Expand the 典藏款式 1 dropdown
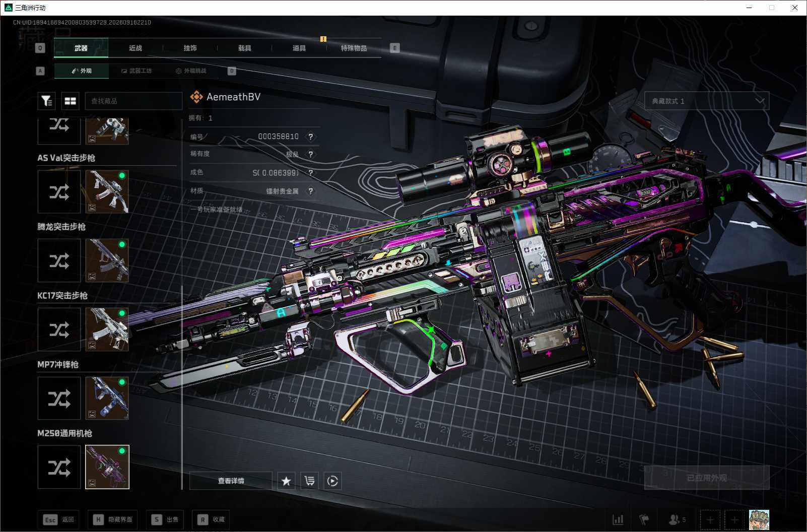This screenshot has height=532, width=807. (707, 101)
